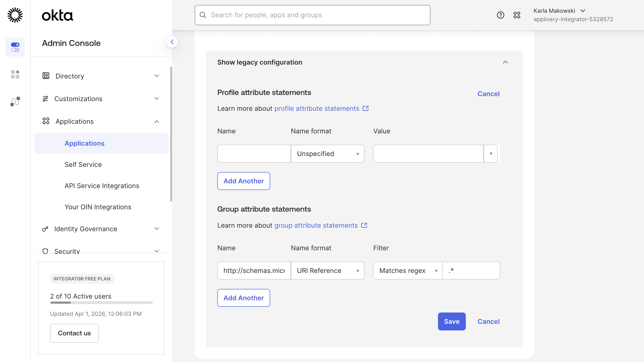Open Self Service in sidebar

point(83,165)
